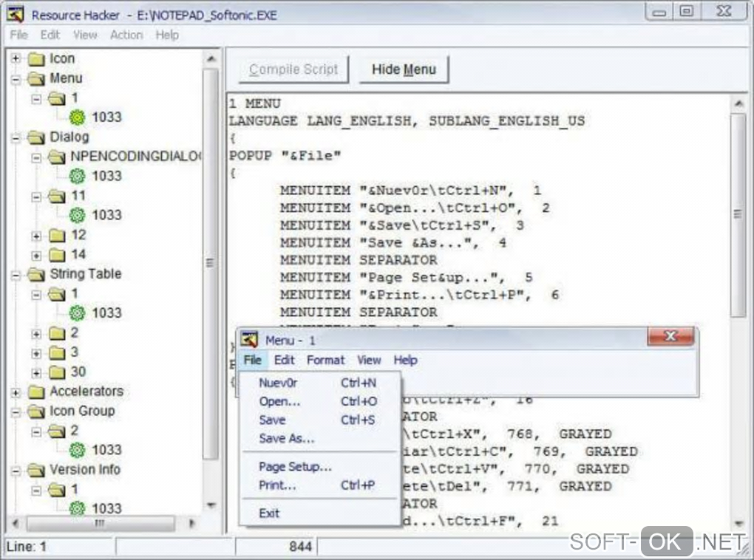Click gear icon of Menu 1033 resource
This screenshot has width=754, height=560.
click(x=77, y=117)
